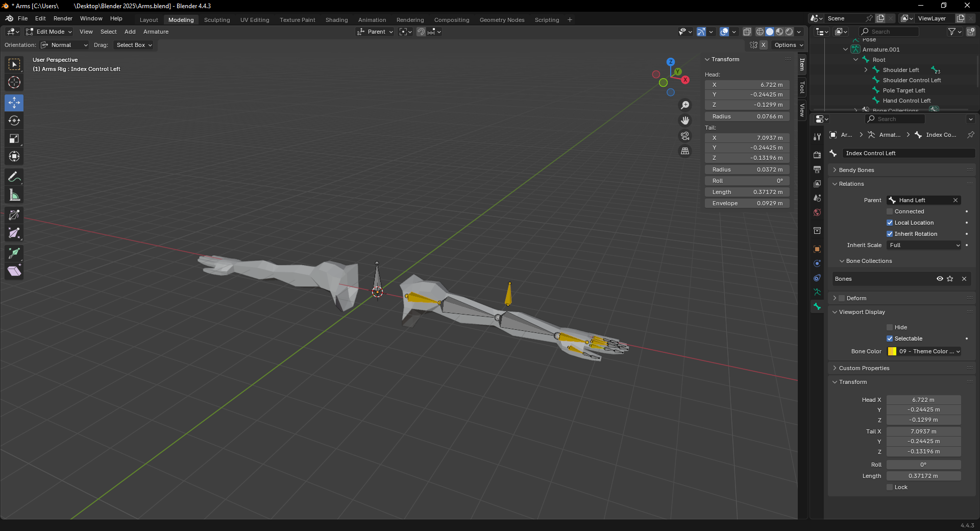Select the Extrude bone tool
This screenshot has width=980, height=531.
tap(14, 253)
